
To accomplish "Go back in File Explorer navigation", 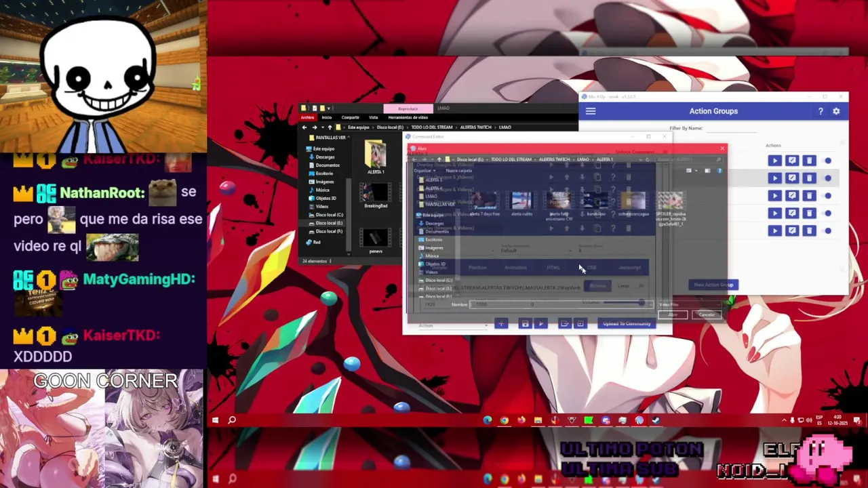I will point(304,127).
